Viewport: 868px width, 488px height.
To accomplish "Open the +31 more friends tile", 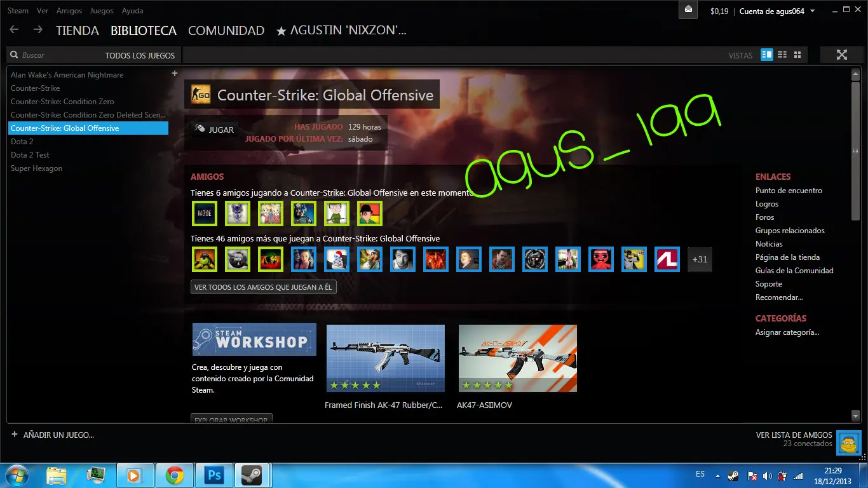I will (x=700, y=259).
